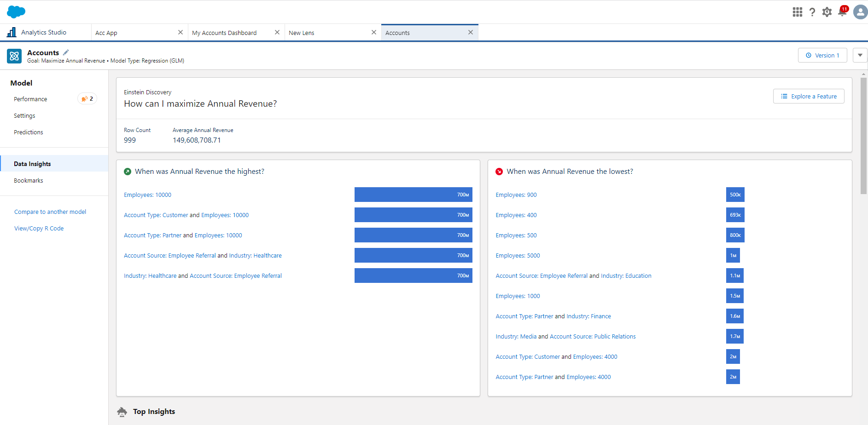Click the Help question mark icon
Image resolution: width=868 pixels, height=425 pixels.
[812, 12]
